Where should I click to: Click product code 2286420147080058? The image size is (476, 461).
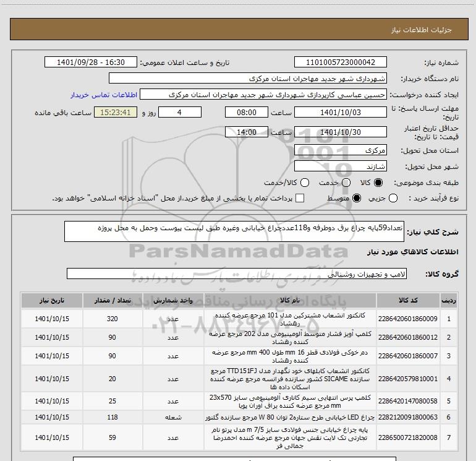pos(408,401)
